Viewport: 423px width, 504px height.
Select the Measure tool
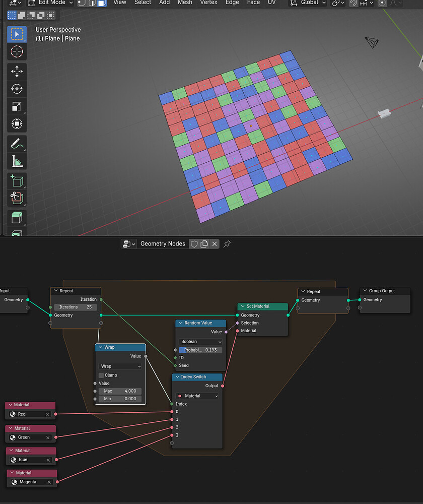coord(17,161)
